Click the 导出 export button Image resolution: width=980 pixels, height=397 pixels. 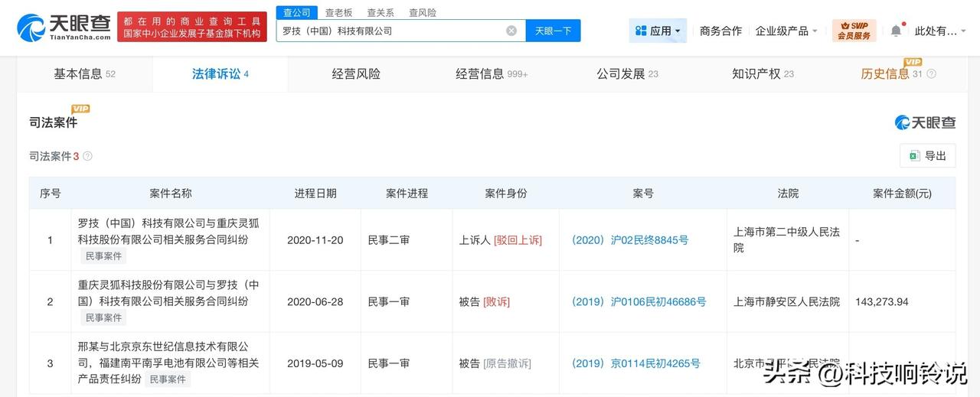pyautogui.click(x=927, y=156)
